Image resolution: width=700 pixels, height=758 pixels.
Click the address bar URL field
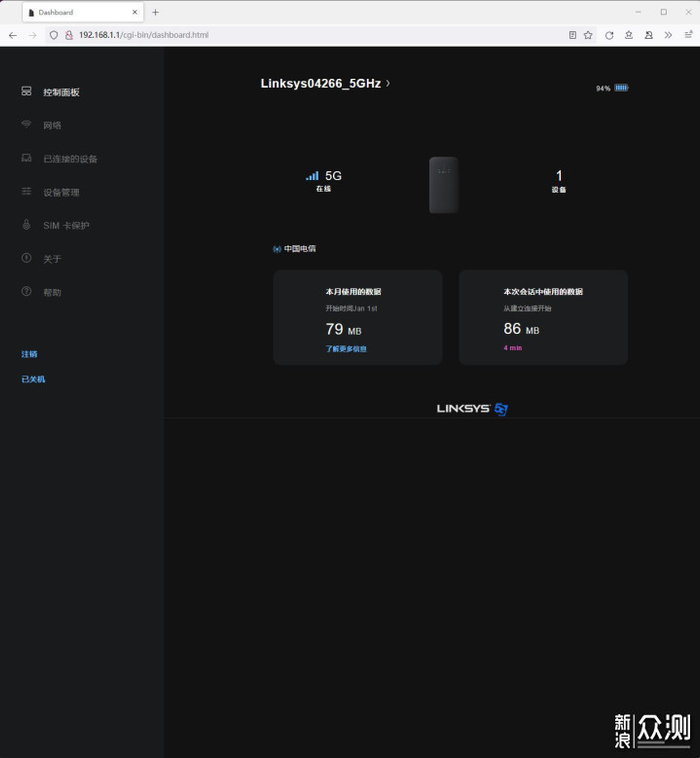[x=319, y=35]
